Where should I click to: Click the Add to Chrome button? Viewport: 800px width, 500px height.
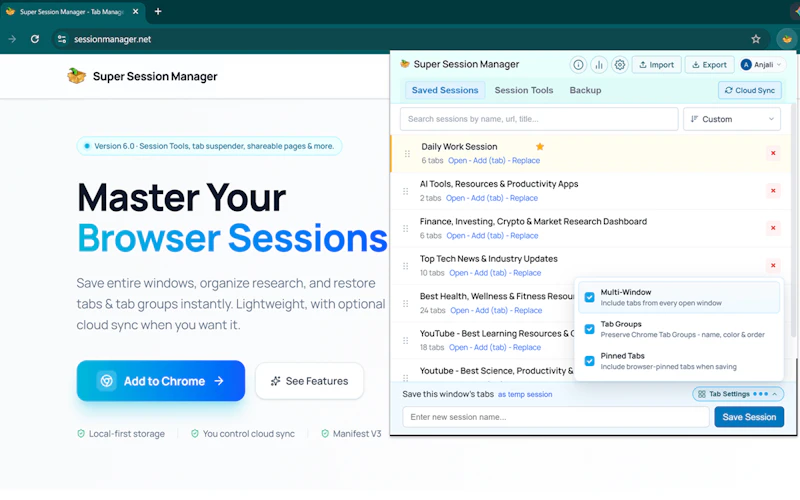[x=161, y=381]
